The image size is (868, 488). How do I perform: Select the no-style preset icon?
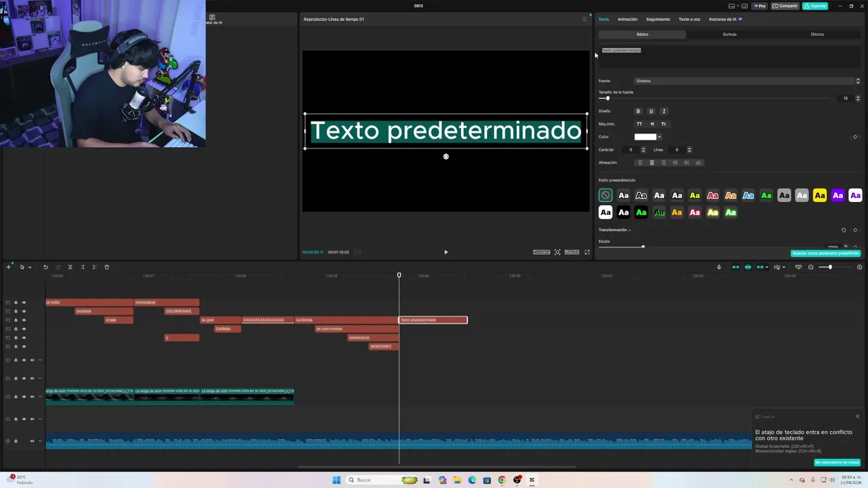pyautogui.click(x=606, y=195)
